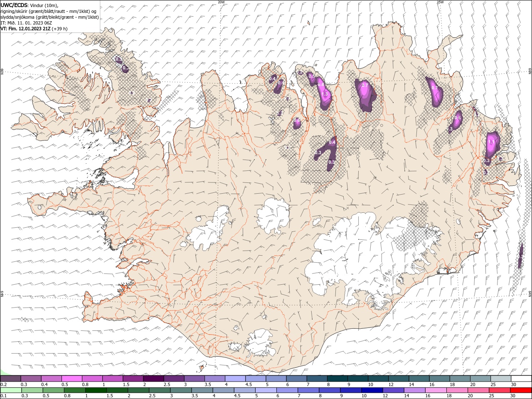Click the '1.3' snowfall value on the map
The image size is (532, 399).
(x=325, y=94)
